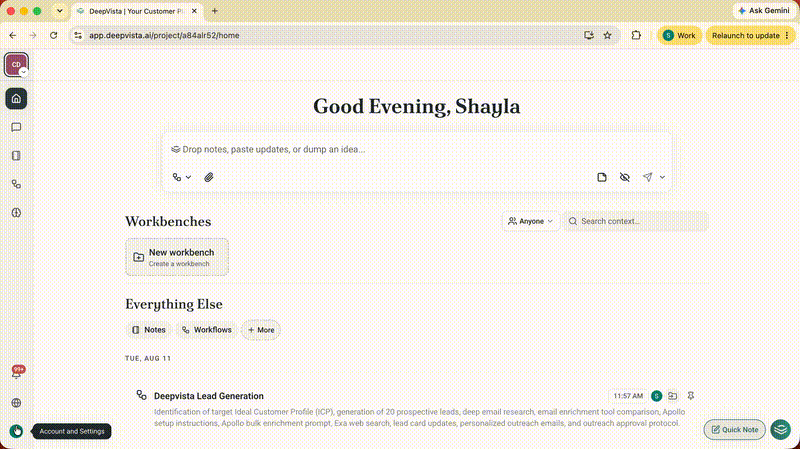800x449 pixels.
Task: Open a new browser tab
Action: (215, 11)
